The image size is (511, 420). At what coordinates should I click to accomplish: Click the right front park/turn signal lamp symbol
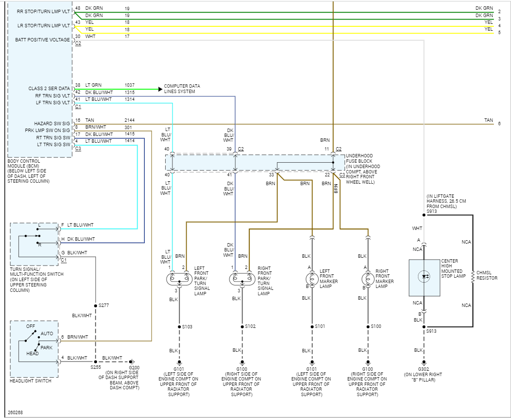(242, 280)
